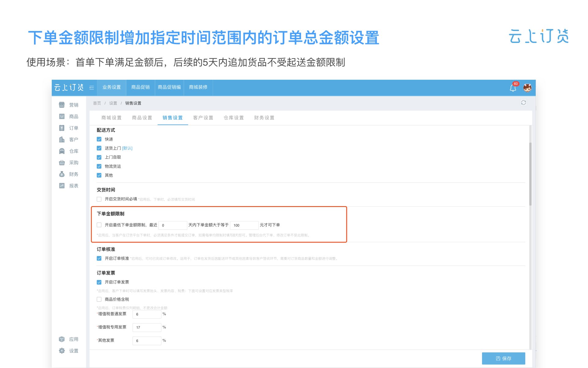
Task: Edit the 增值税普通发票 rate field
Action: [x=147, y=314]
